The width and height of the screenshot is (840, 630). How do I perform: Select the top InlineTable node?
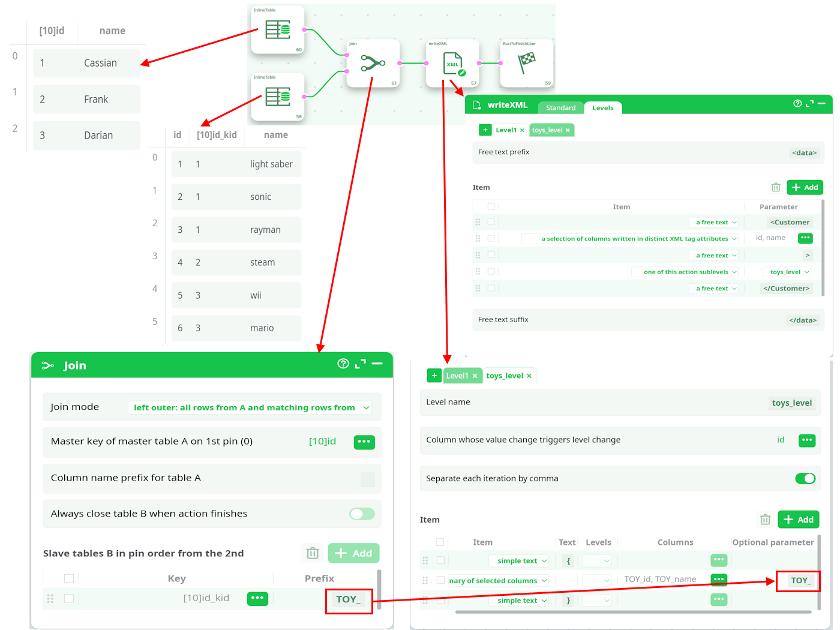tap(277, 29)
